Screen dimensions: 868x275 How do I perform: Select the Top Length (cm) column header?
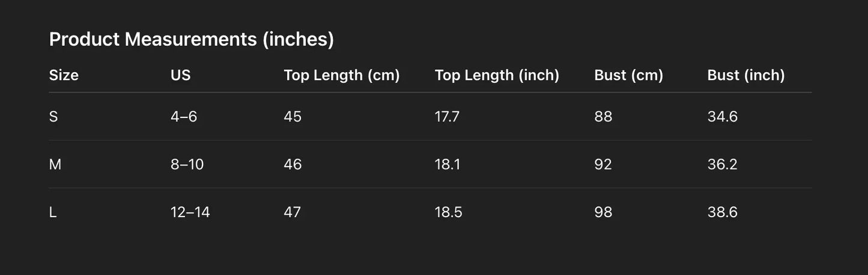[341, 75]
